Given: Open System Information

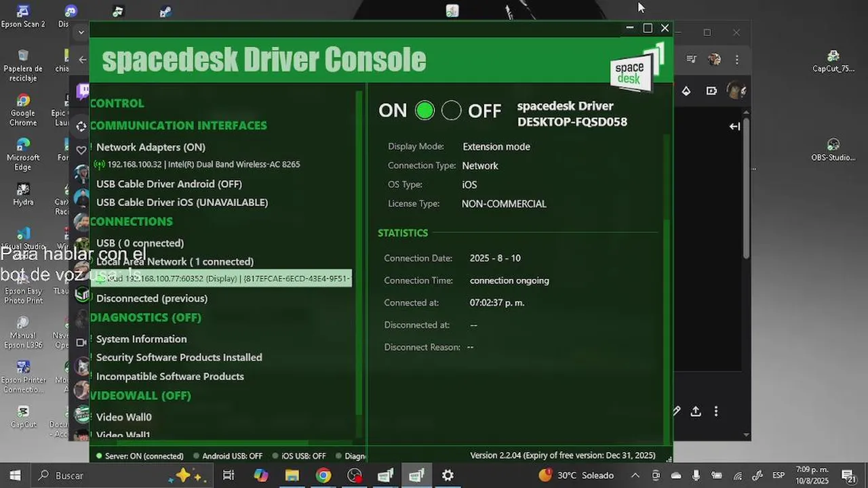Looking at the screenshot, I should pos(141,339).
